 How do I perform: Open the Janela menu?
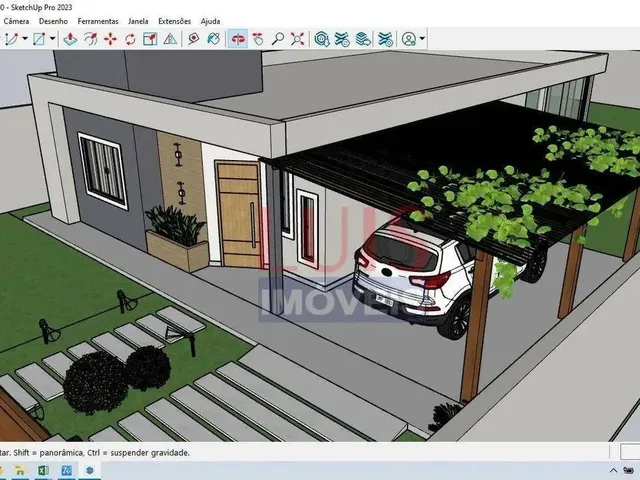138,21
